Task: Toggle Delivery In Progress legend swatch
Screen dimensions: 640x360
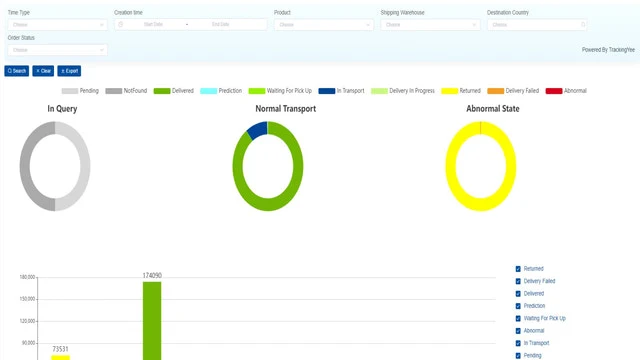Action: 379,91
